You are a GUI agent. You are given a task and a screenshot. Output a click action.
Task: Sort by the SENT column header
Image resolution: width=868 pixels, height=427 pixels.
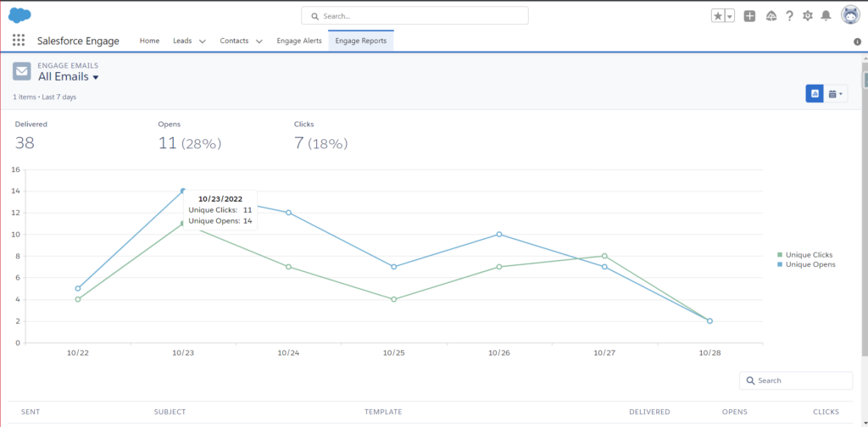31,412
